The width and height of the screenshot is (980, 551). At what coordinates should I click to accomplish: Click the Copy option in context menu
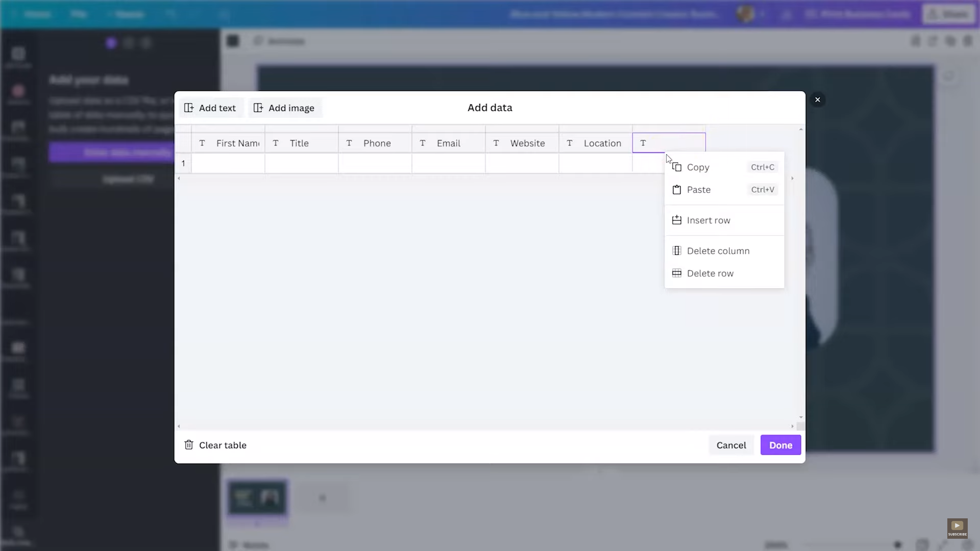coord(698,167)
